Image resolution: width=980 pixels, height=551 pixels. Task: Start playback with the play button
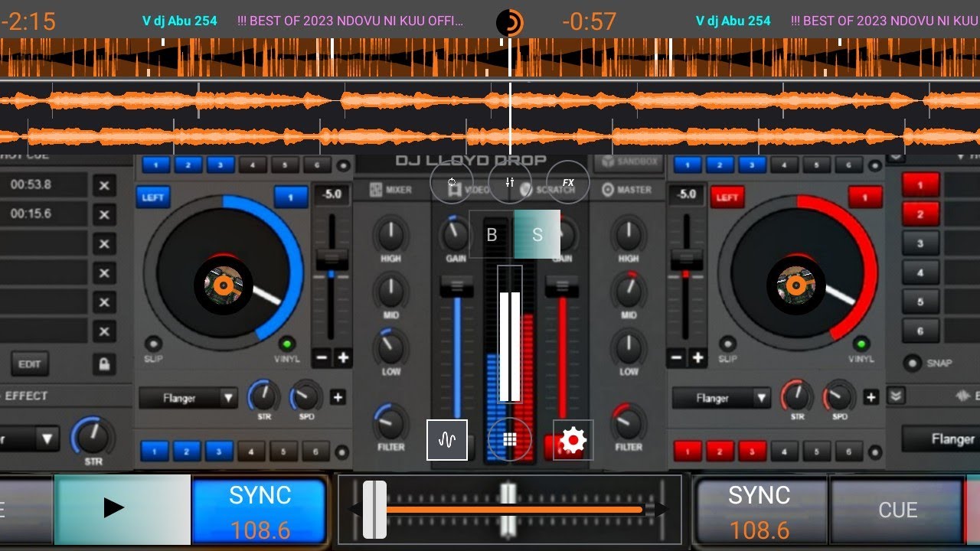(122, 508)
